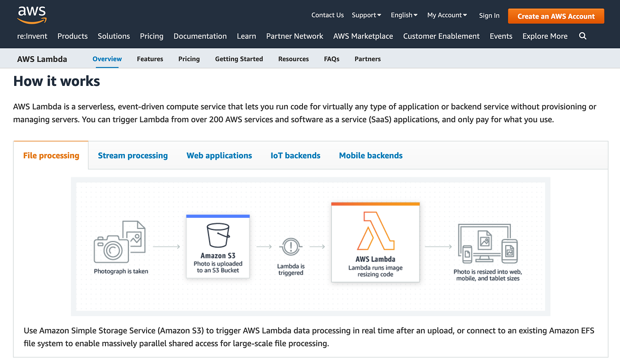620x364 pixels.
Task: Click the "Lambda is triggered" caption
Action: coord(291,270)
